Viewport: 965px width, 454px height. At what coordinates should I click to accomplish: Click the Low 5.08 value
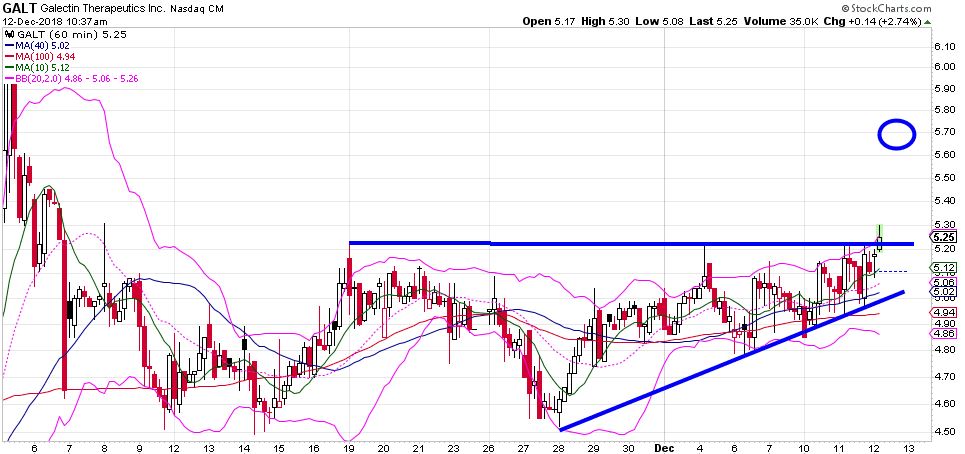pyautogui.click(x=659, y=22)
